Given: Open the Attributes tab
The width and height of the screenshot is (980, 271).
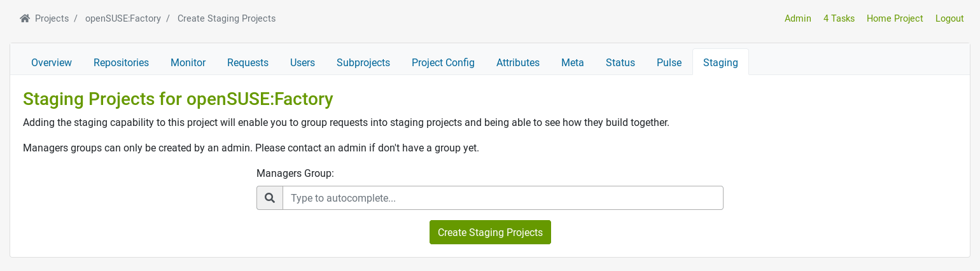Looking at the screenshot, I should [x=518, y=62].
